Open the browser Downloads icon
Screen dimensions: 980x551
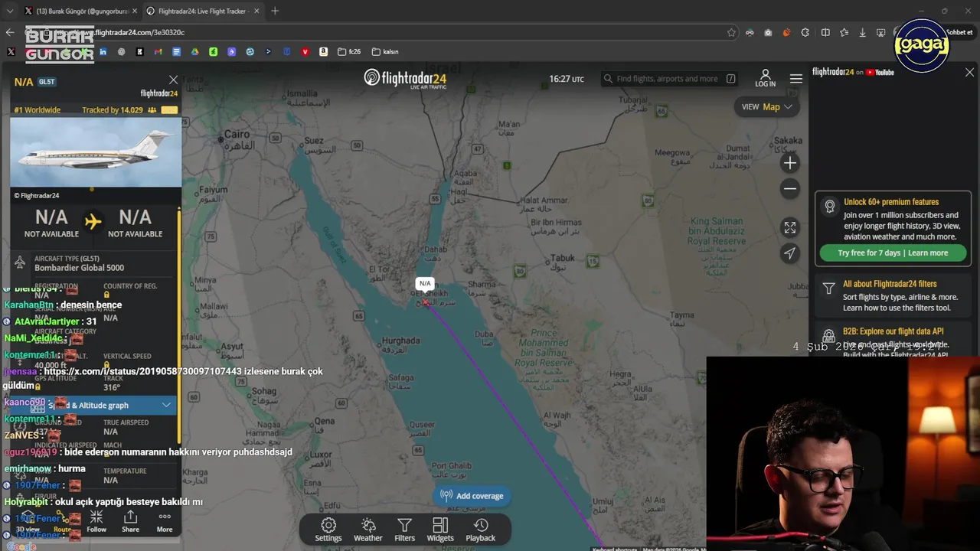[863, 32]
